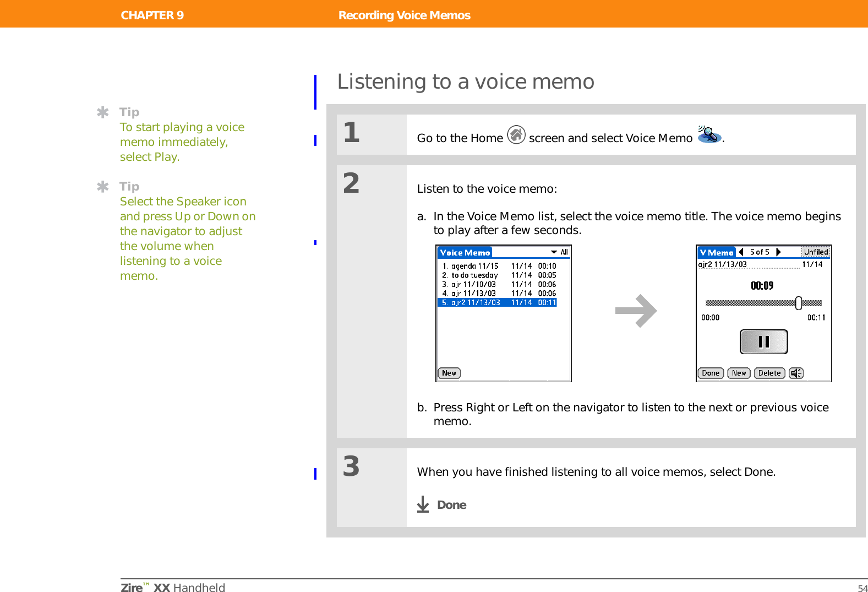Viewport: 868px width, 592px height.
Task: Tap New in the Voice Memo list
Action: pos(449,373)
